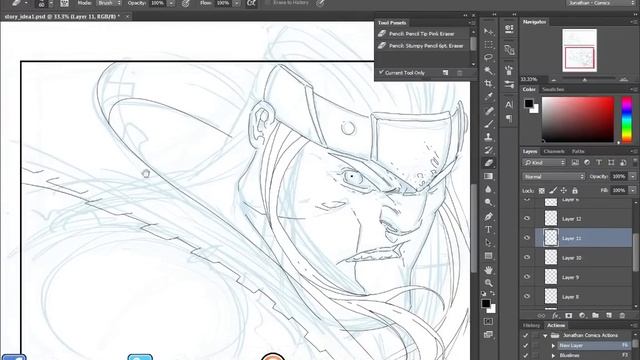The width and height of the screenshot is (640, 360).
Task: Select the Eyedropper tool
Action: [x=488, y=97]
